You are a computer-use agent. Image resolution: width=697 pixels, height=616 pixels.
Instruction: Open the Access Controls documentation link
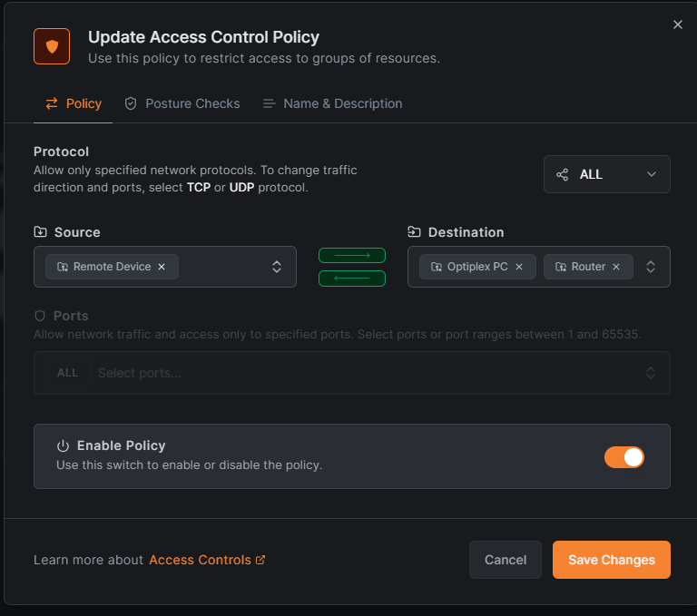200,560
